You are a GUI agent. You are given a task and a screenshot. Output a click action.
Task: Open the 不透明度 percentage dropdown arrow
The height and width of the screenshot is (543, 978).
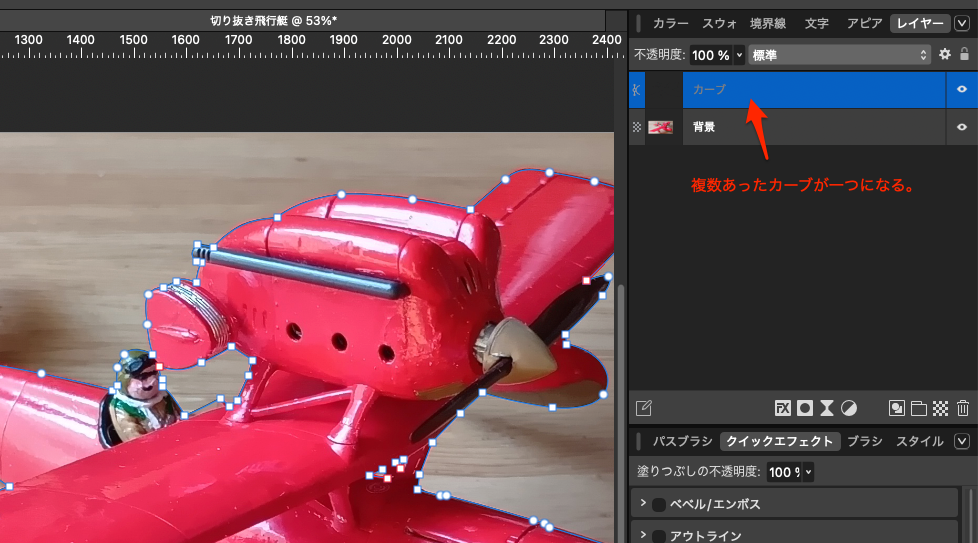point(739,55)
